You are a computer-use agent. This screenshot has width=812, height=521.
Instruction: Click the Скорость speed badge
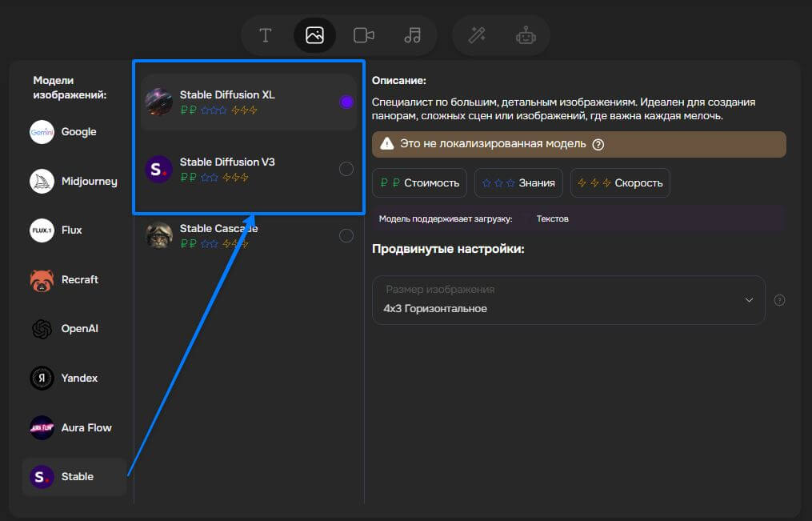[620, 182]
